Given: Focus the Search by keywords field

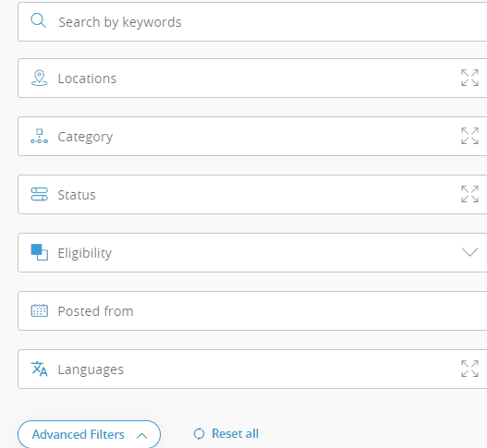Looking at the screenshot, I should 252,22.
